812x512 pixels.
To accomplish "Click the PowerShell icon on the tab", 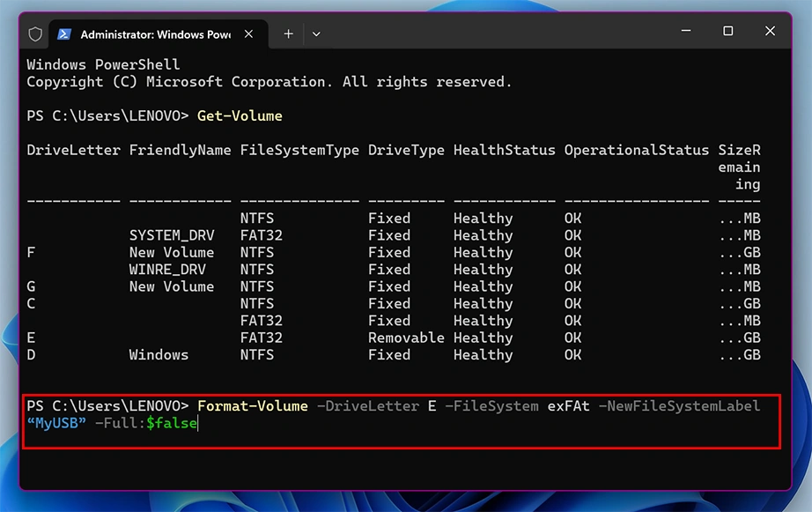I will (64, 34).
